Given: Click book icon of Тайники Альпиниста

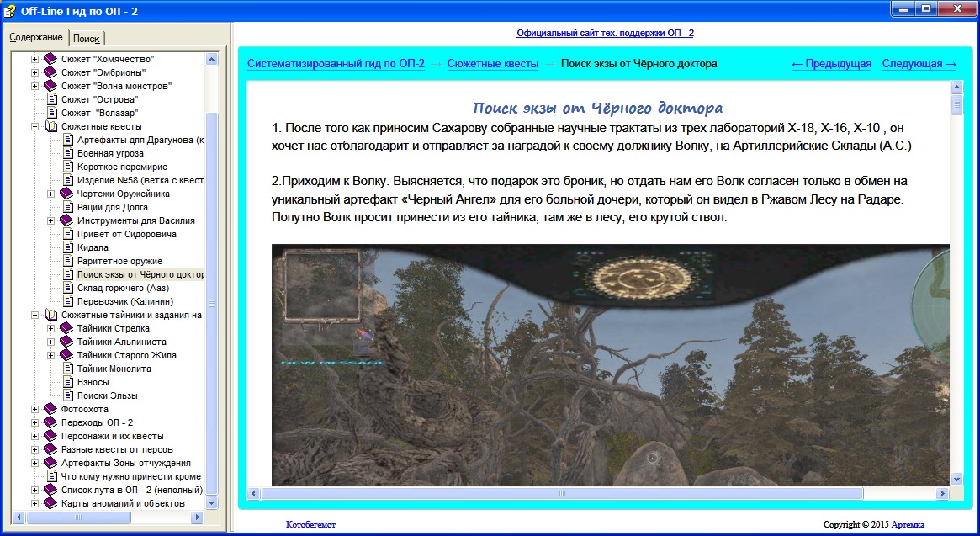Looking at the screenshot, I should [66, 342].
